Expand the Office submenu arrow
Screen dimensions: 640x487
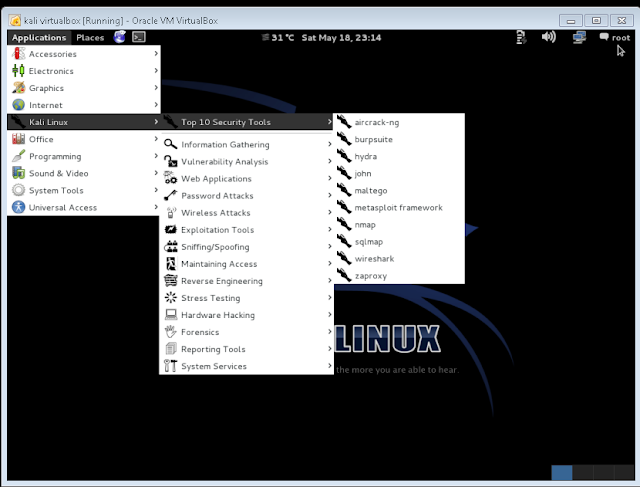click(156, 139)
